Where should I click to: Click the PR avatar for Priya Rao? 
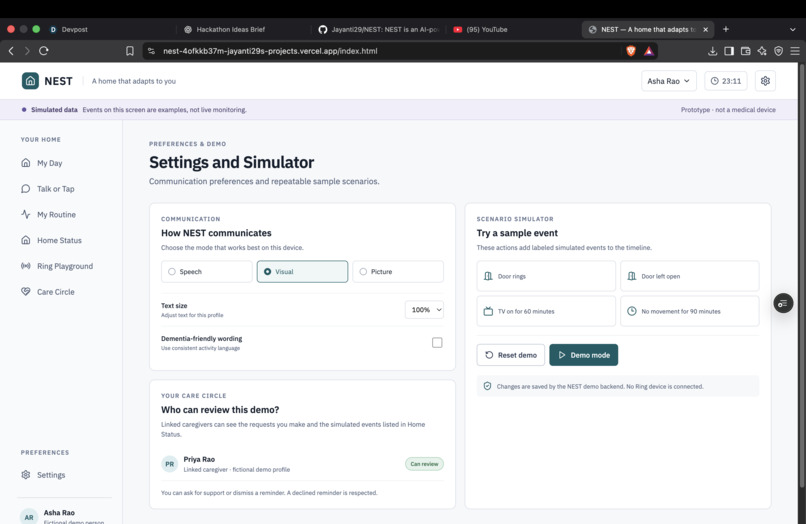[170, 464]
